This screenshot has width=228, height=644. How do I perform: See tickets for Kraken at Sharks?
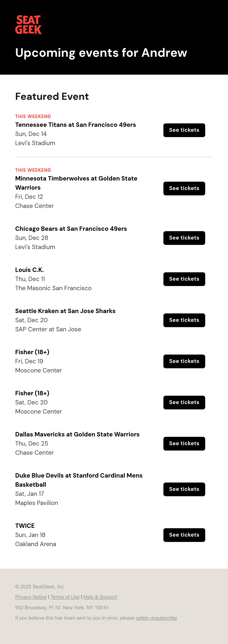tap(184, 320)
